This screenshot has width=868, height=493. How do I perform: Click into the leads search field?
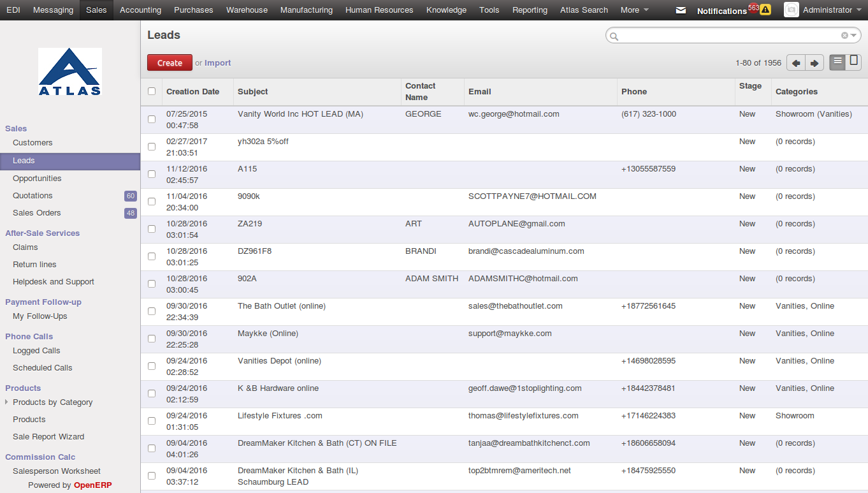coord(730,36)
